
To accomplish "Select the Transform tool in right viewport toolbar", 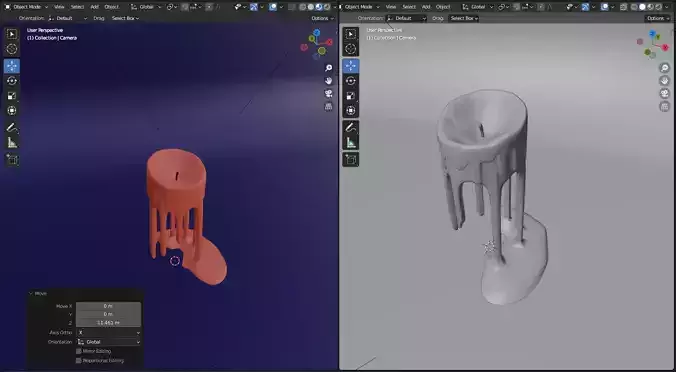I will (x=351, y=110).
